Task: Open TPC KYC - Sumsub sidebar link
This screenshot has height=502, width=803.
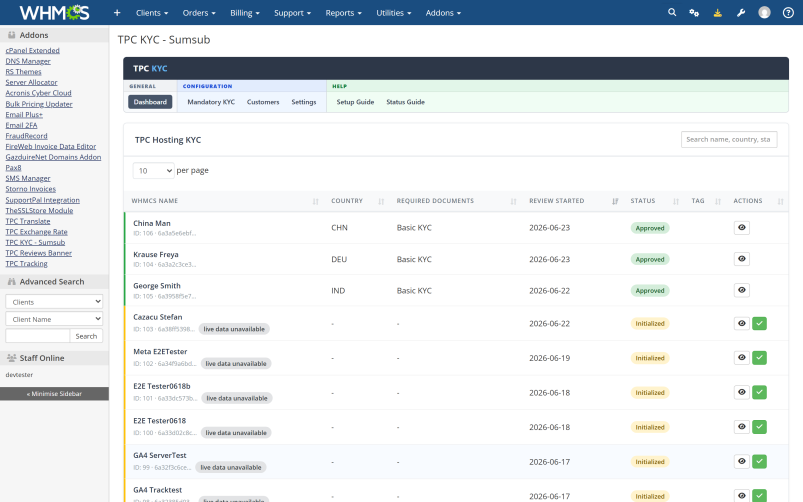Action: 35,242
